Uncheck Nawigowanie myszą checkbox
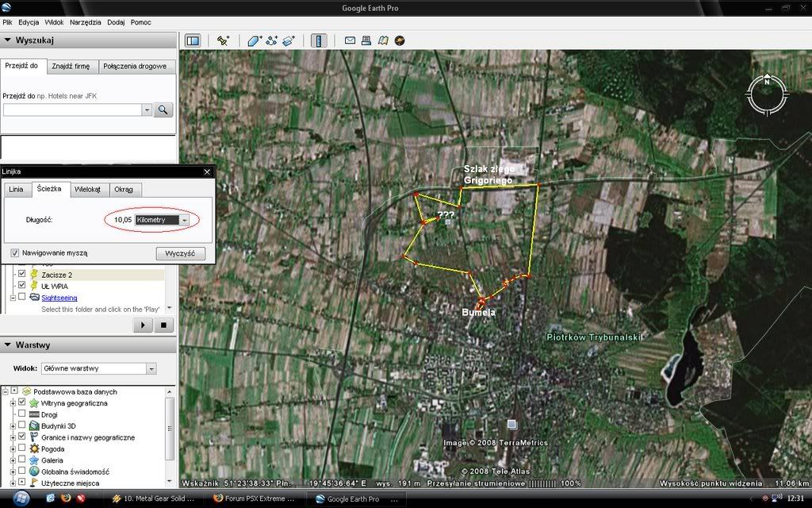This screenshot has height=508, width=812. [15, 253]
